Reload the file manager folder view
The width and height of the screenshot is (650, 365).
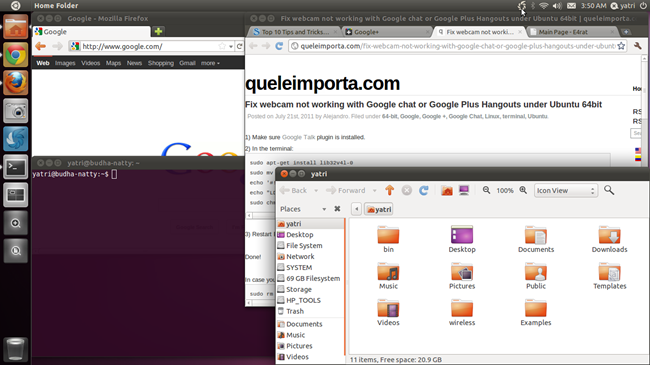tap(423, 190)
